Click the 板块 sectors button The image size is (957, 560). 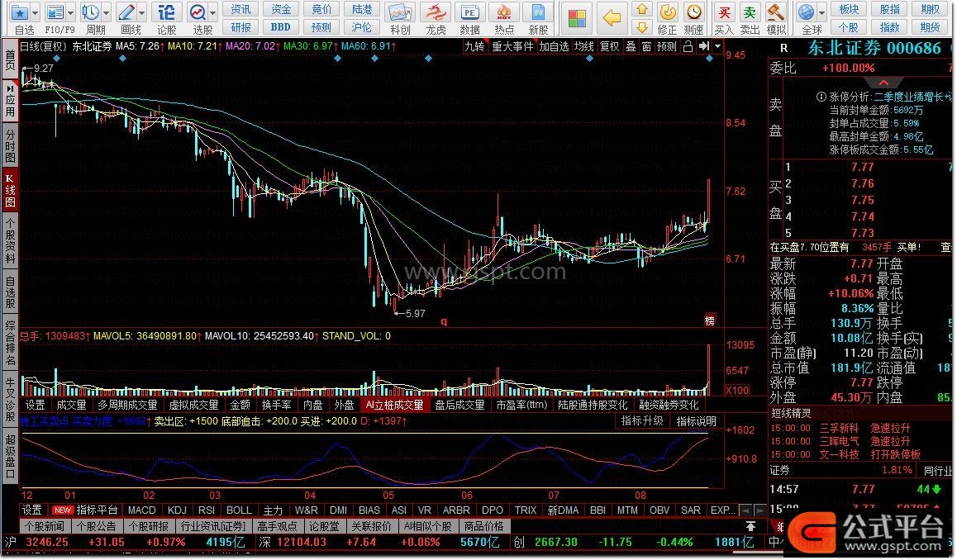tap(849, 10)
